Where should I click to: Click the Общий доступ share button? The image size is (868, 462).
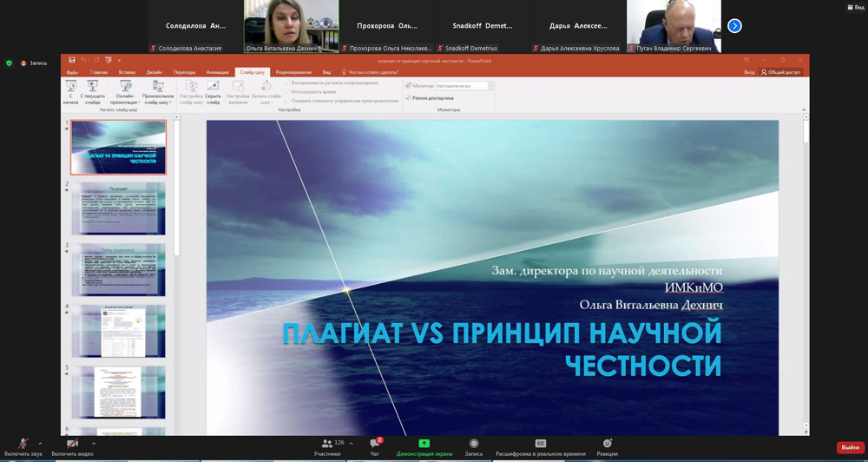click(x=780, y=72)
